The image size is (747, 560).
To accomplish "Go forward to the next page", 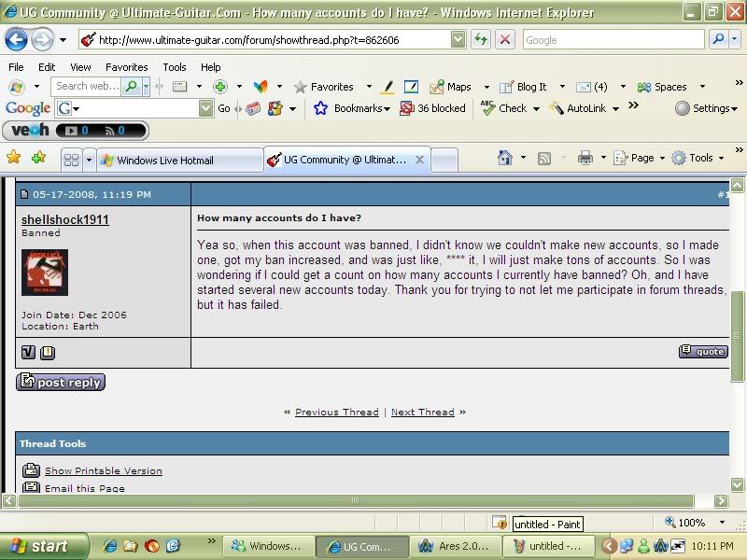I will pyautogui.click(x=42, y=39).
